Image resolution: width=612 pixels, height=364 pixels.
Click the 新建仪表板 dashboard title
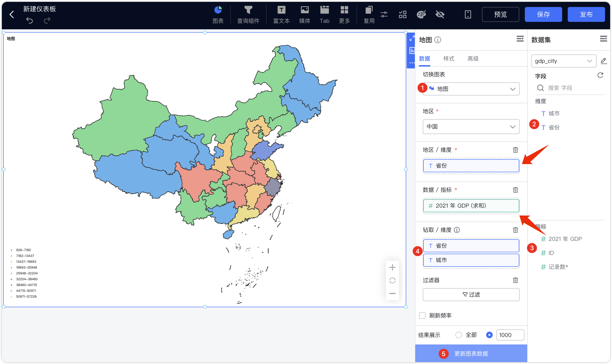coord(39,9)
